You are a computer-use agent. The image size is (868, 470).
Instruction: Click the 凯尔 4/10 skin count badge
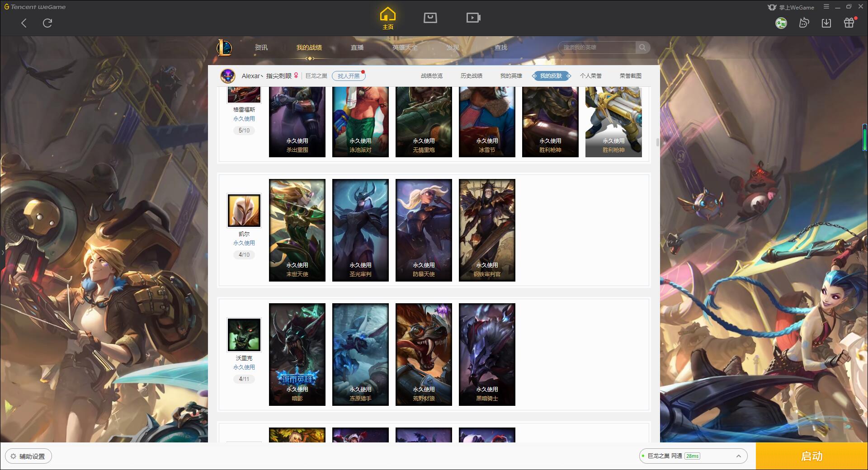coord(244,255)
